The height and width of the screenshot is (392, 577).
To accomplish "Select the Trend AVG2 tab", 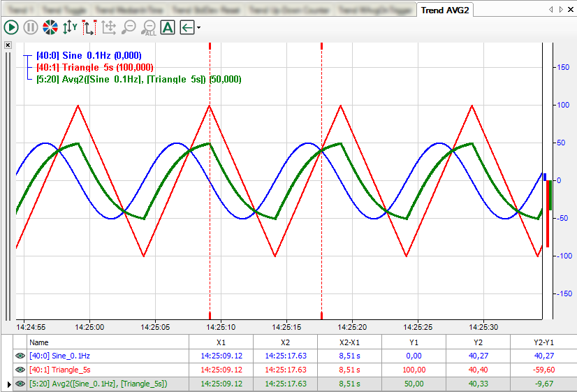I will pos(445,10).
